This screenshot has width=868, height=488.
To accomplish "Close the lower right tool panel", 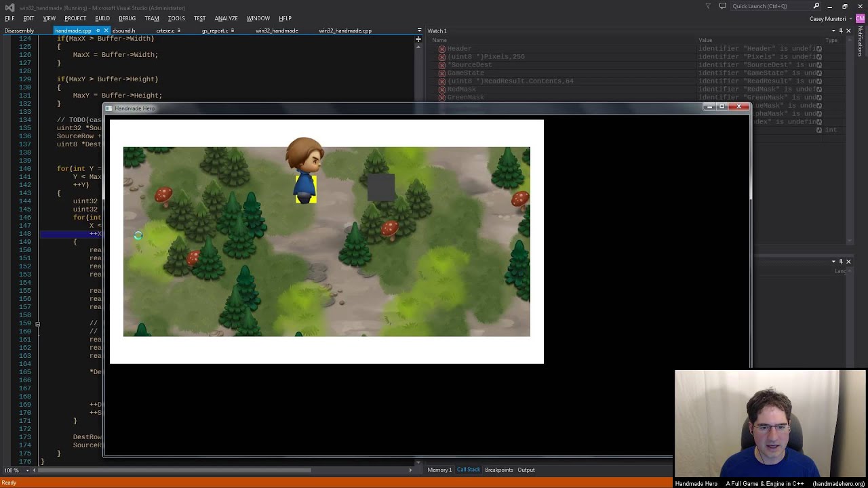I will (848, 261).
